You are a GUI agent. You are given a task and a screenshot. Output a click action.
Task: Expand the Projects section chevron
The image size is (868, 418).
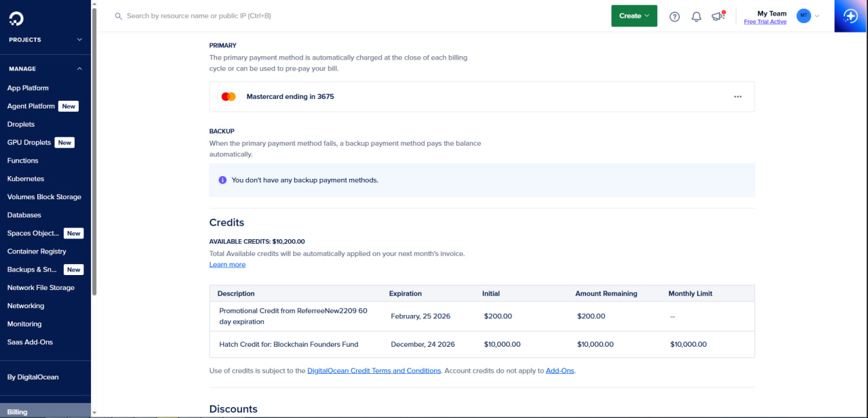click(79, 40)
